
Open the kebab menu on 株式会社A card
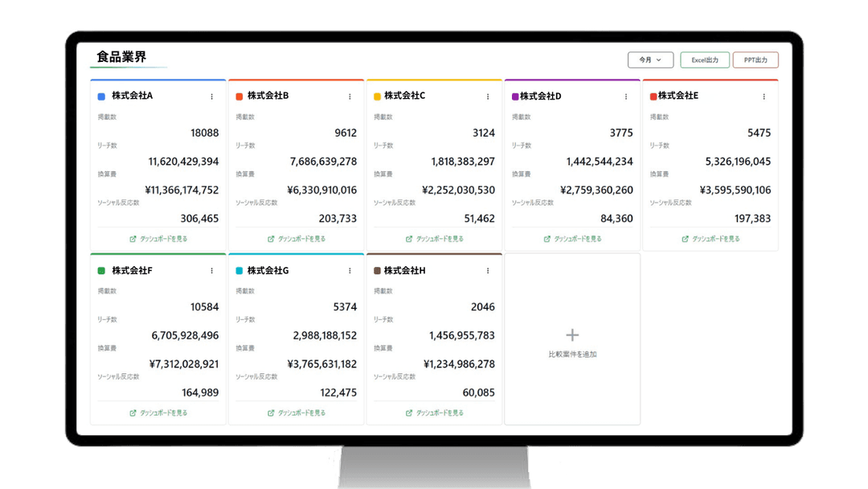[x=212, y=97]
